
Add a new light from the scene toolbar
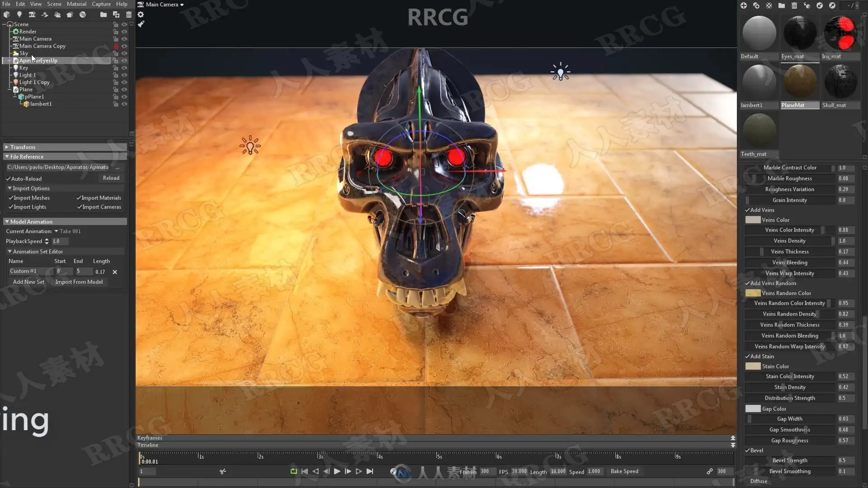pyautogui.click(x=19, y=14)
